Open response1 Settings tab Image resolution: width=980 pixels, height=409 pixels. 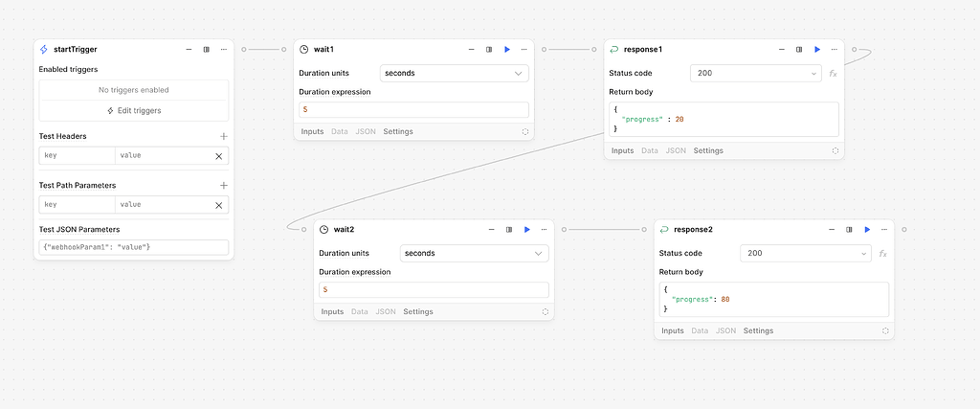(x=708, y=150)
